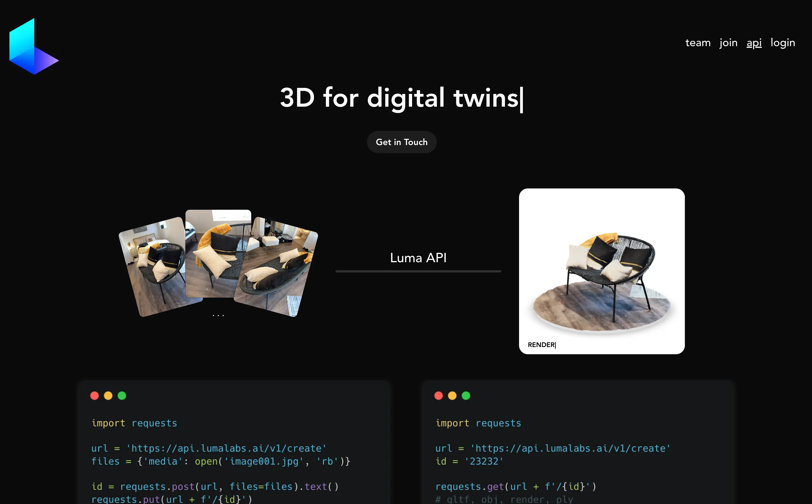Click green dot on left code window

coord(122,396)
